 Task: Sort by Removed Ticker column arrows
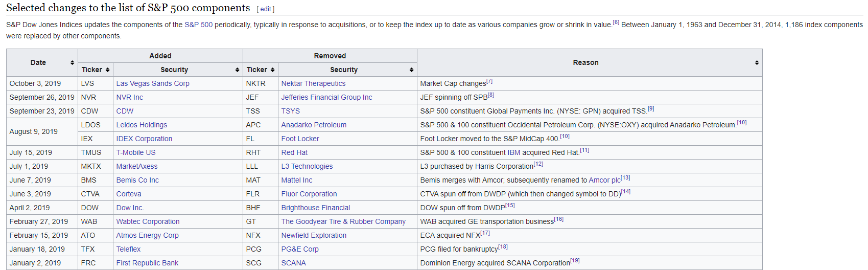coord(273,70)
